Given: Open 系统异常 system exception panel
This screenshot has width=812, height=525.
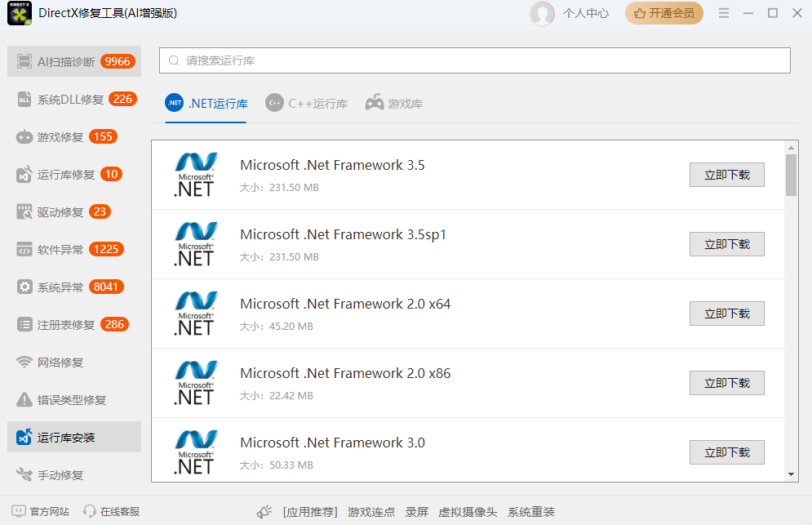Looking at the screenshot, I should point(57,287).
